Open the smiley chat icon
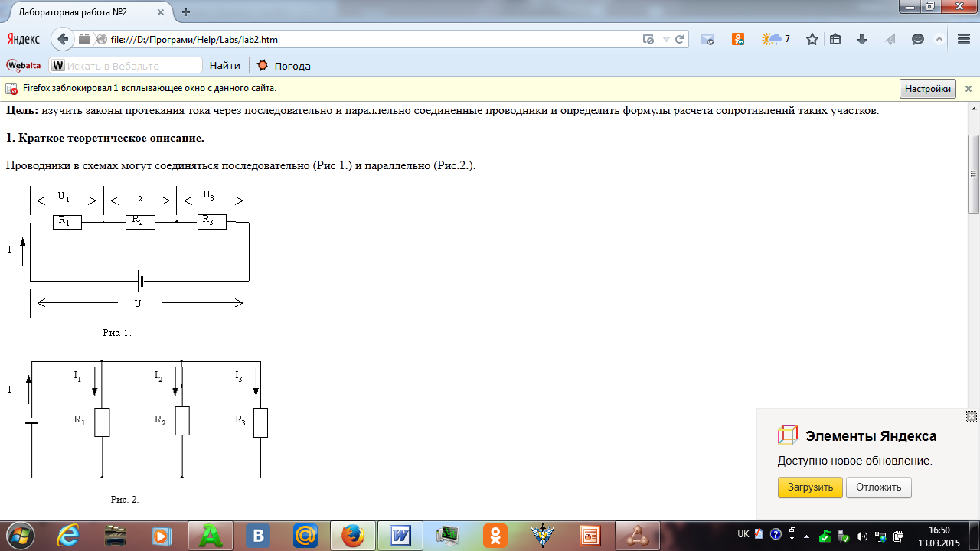Image resolution: width=980 pixels, height=551 pixels. 917,39
